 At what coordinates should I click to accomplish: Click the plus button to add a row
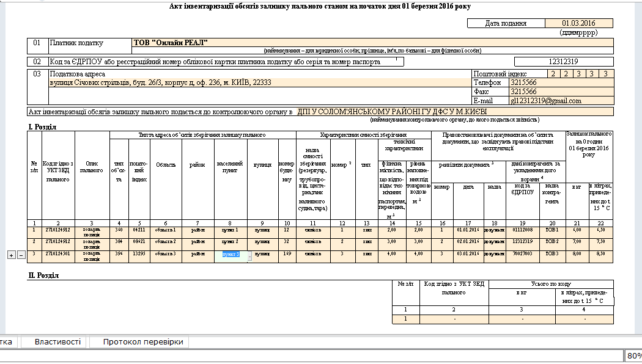[x=10, y=255]
